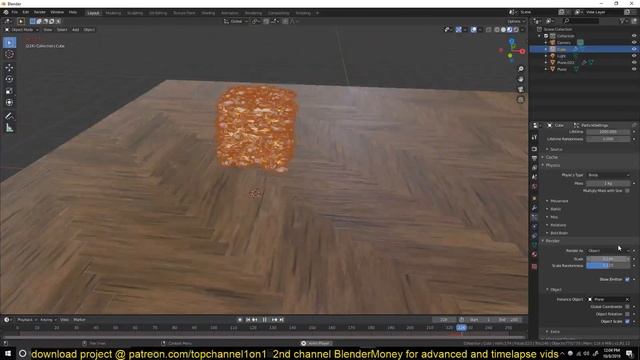Toggle camera view icon in viewport
Viewport: 640px width, 360px height.
[x=521, y=89]
